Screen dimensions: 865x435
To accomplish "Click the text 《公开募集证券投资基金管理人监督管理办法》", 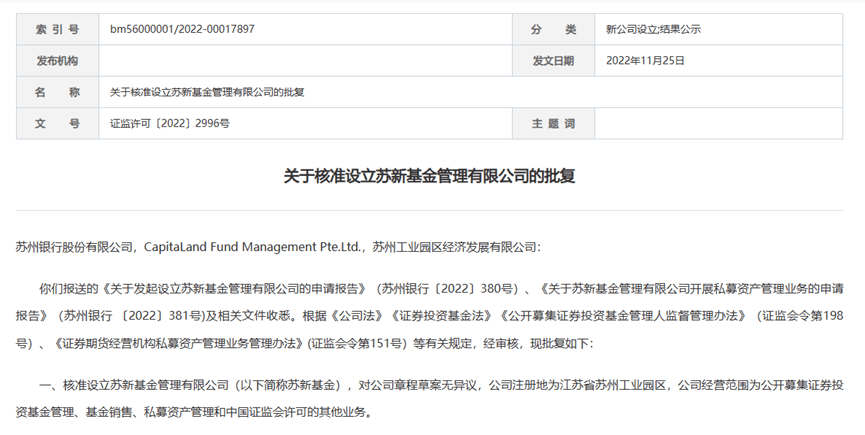I will [624, 316].
